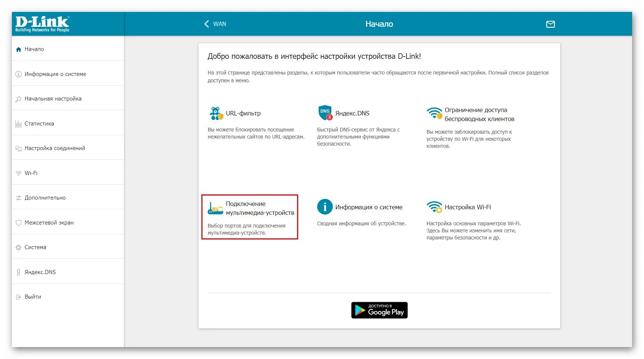Click the description Выбор портов для подключения
Viewport: 644px width, 359px height.
click(246, 229)
